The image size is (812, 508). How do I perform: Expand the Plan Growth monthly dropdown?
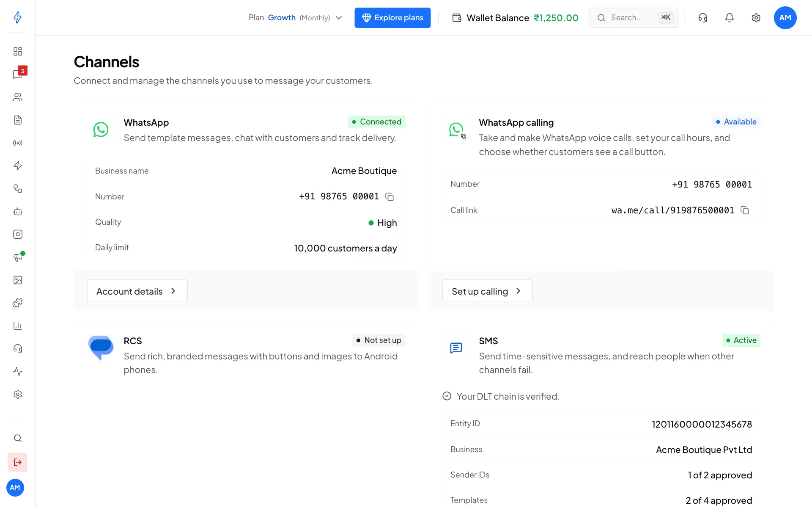click(x=295, y=18)
